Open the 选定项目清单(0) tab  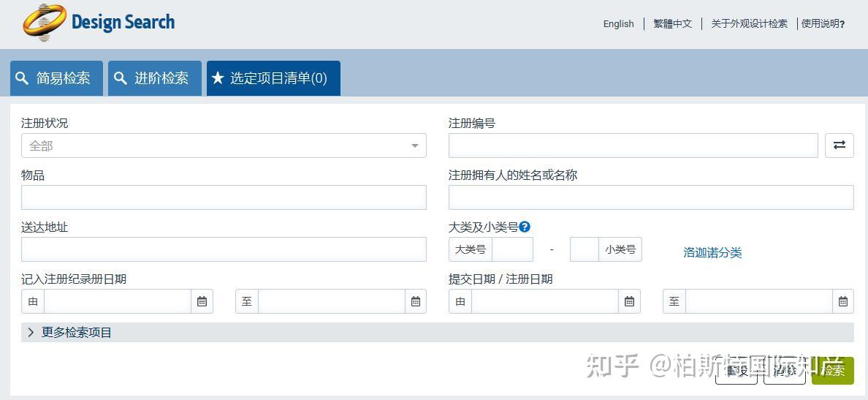point(273,78)
